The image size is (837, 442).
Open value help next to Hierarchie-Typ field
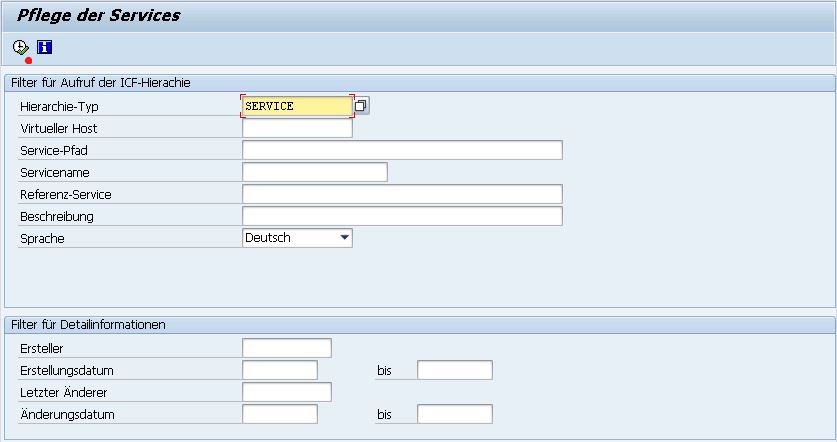tap(362, 106)
